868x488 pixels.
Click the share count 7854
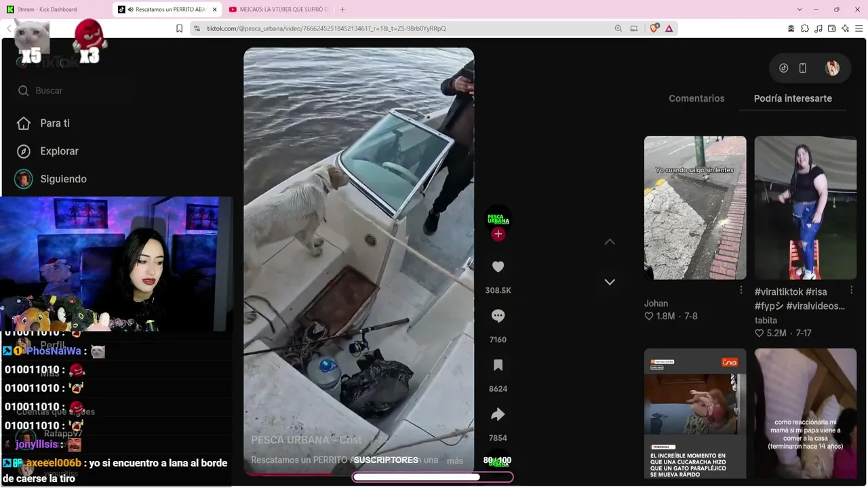coord(498,438)
